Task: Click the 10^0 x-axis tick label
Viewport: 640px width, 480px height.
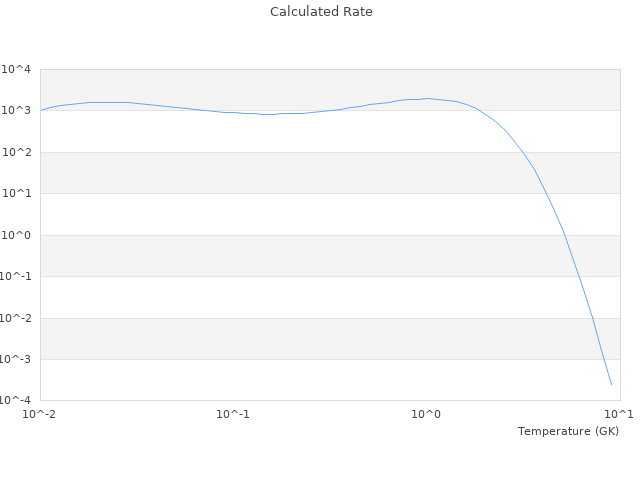Action: (427, 414)
